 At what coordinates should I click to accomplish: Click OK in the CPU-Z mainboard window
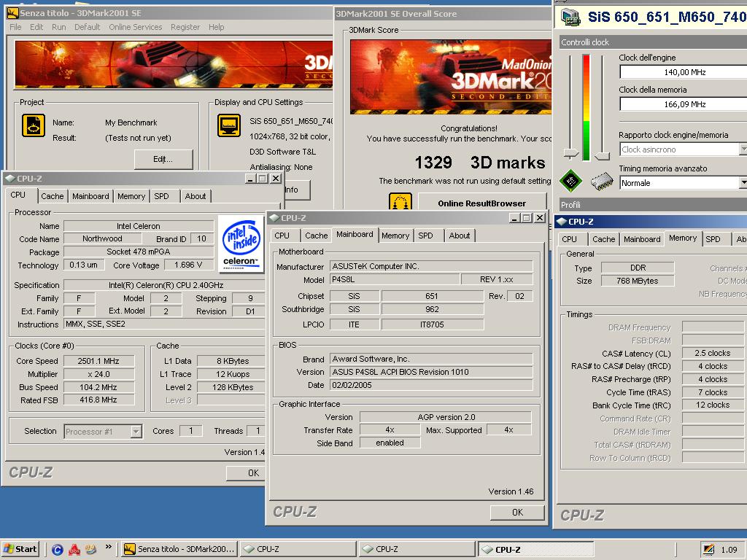517,513
